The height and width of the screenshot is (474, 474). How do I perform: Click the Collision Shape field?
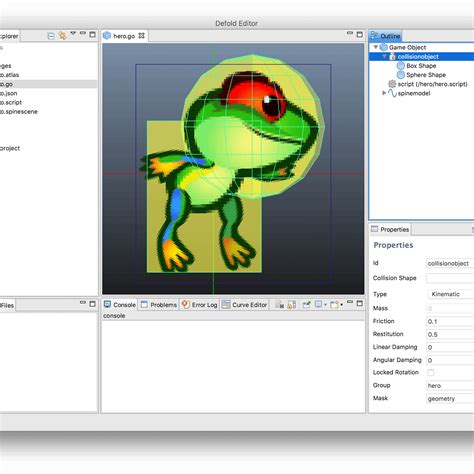pos(450,278)
